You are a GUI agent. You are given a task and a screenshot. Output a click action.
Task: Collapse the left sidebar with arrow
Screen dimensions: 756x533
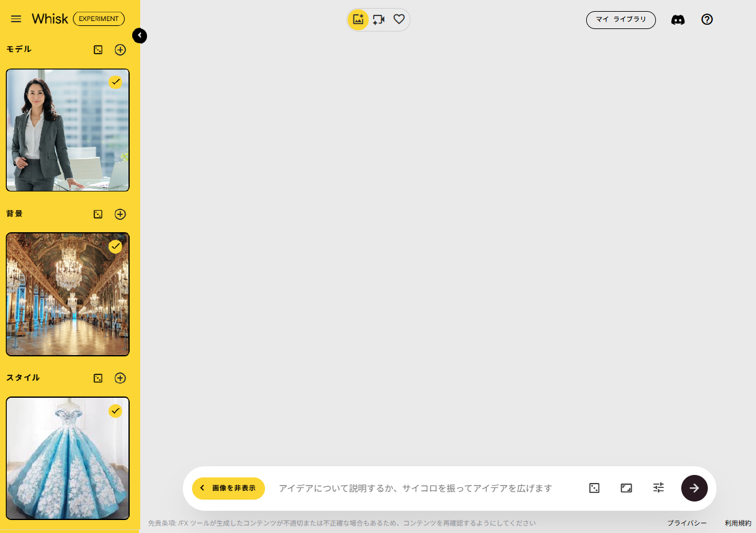[x=140, y=36]
